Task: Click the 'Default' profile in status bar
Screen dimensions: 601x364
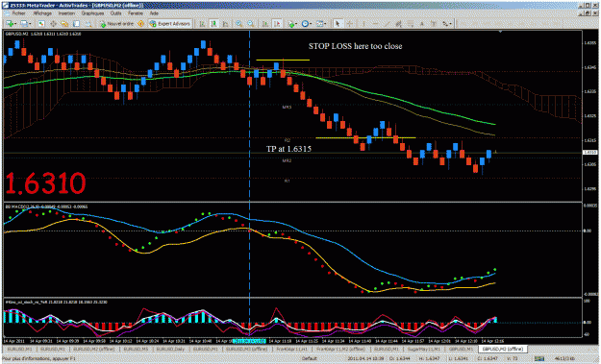Action: click(309, 358)
